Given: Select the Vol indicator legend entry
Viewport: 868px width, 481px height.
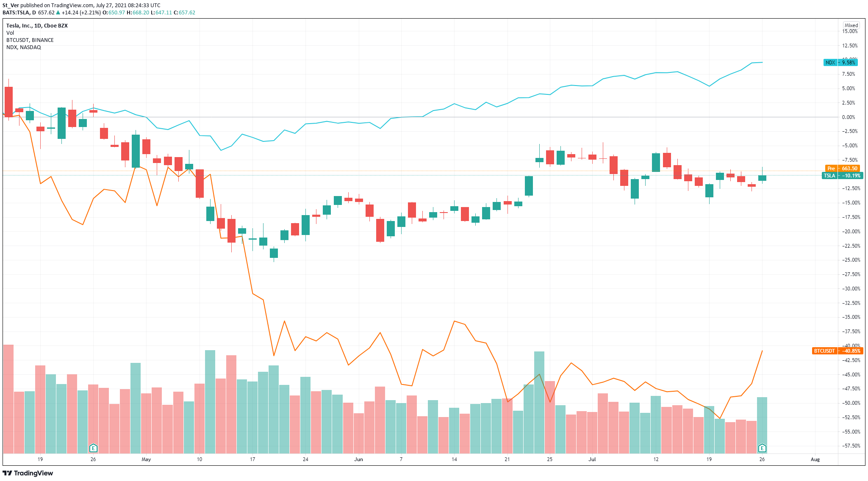Looking at the screenshot, I should [x=10, y=33].
